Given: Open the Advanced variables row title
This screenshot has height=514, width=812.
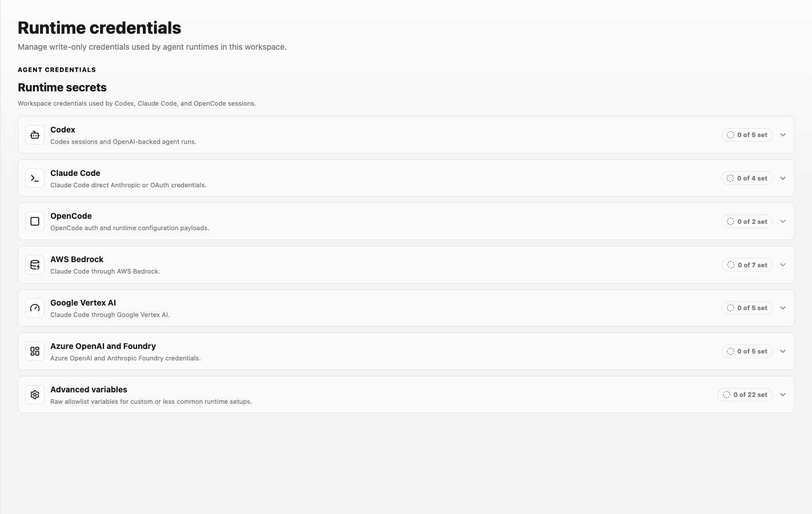Looking at the screenshot, I should tap(89, 389).
